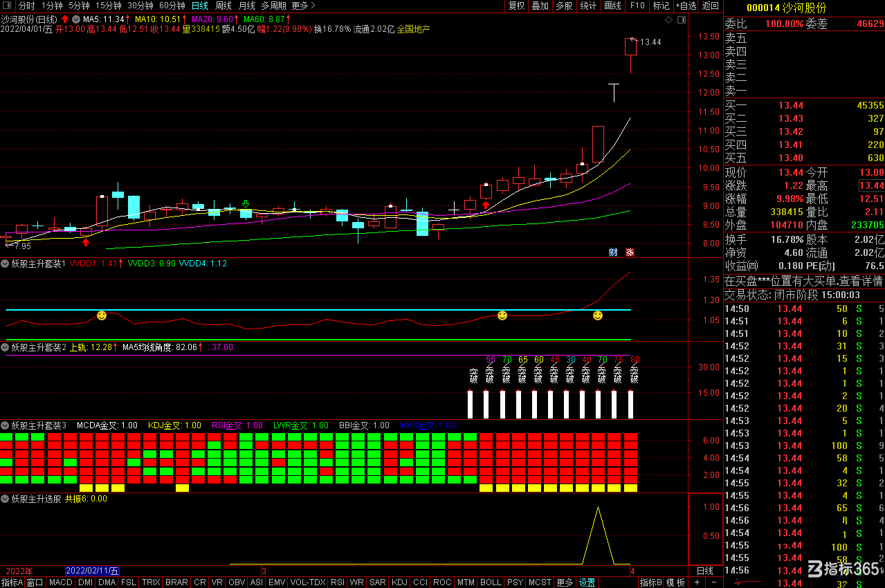Select the KDJ indicator tab

(x=399, y=582)
